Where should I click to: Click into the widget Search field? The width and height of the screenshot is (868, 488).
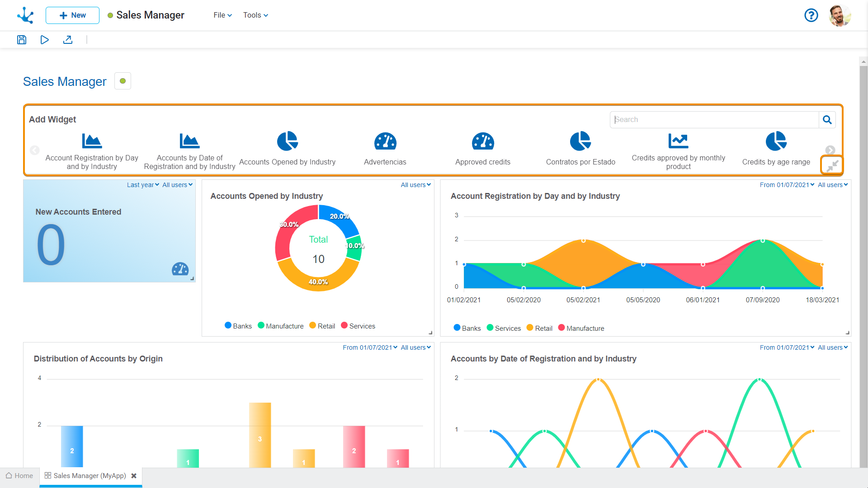click(x=714, y=120)
